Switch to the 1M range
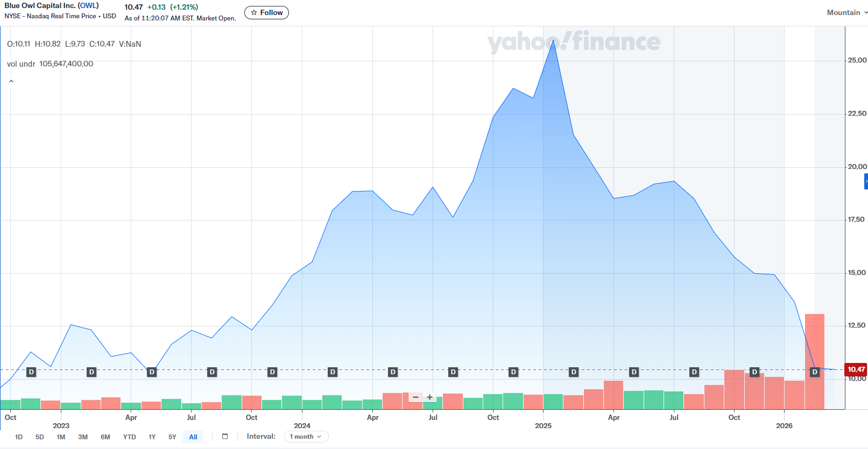This screenshot has height=449, width=868. [x=61, y=437]
